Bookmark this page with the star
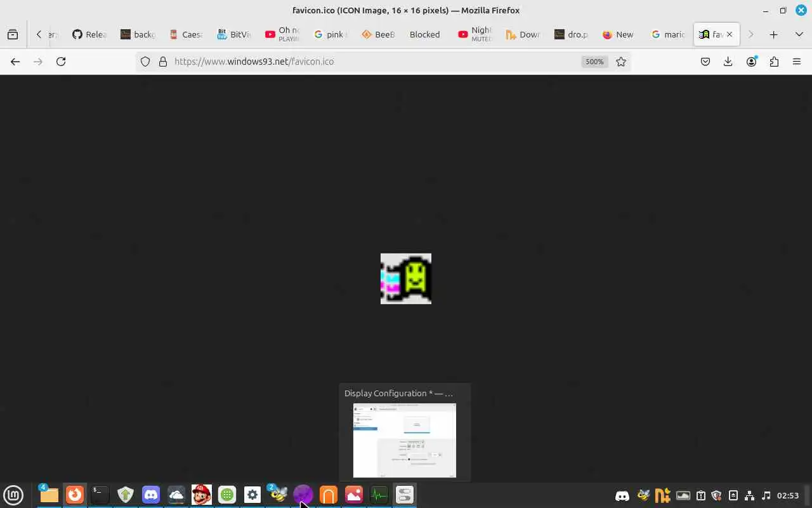Image resolution: width=812 pixels, height=508 pixels. 621,62
